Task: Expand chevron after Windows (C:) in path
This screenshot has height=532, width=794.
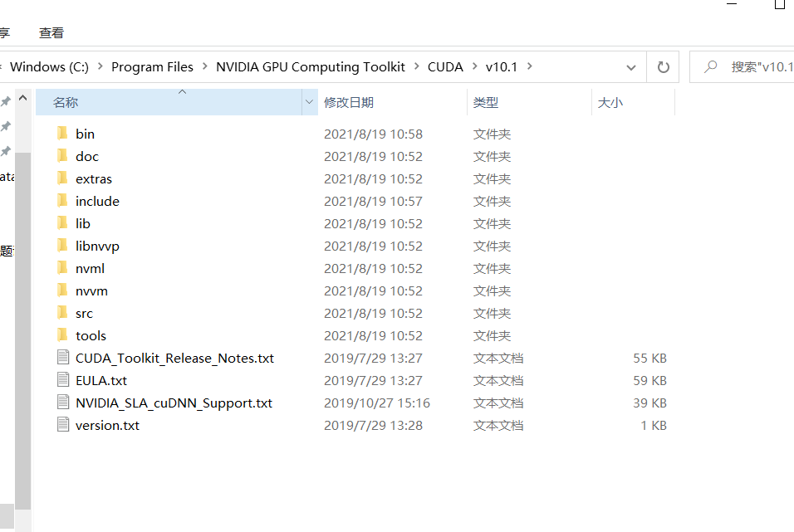Action: click(x=100, y=66)
